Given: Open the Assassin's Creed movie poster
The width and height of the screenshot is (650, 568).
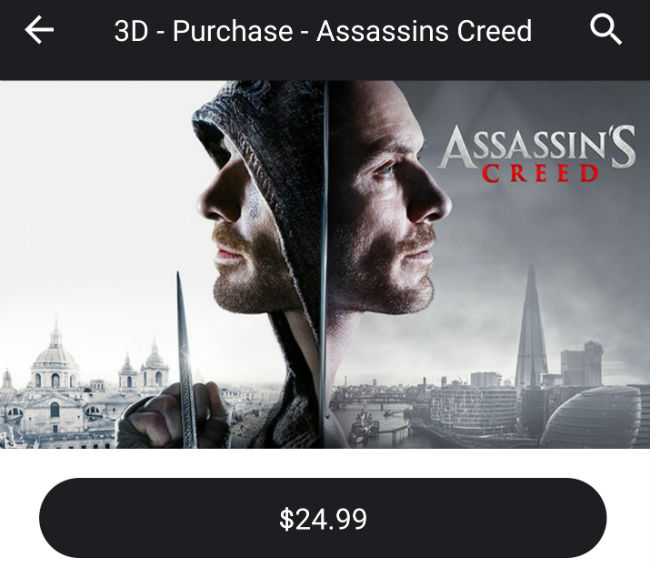Looking at the screenshot, I should (325, 265).
